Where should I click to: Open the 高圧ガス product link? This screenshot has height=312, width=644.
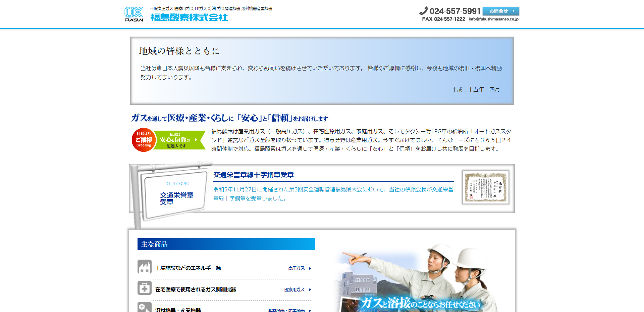(297, 268)
